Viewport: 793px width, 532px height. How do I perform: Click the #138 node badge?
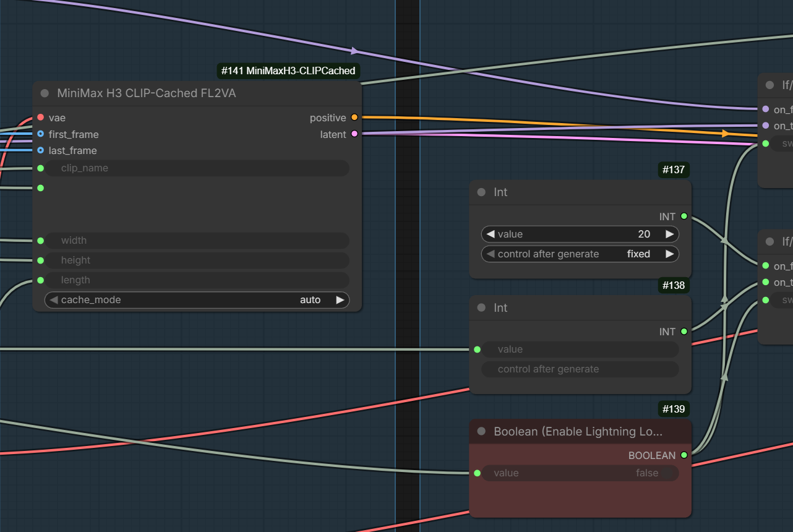(x=674, y=285)
